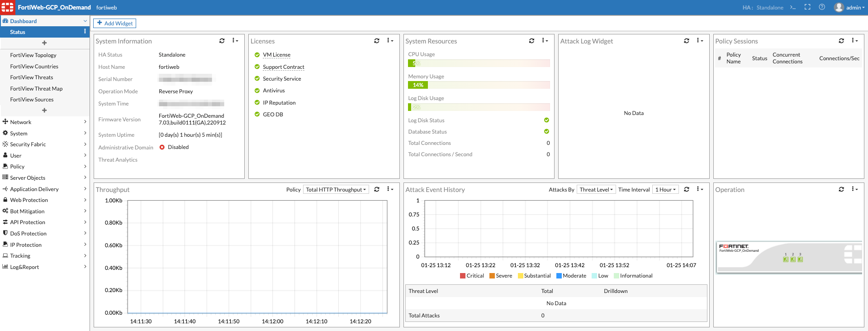This screenshot has width=868, height=331.
Task: Click port 3 on the appliance image
Action: [x=800, y=259]
